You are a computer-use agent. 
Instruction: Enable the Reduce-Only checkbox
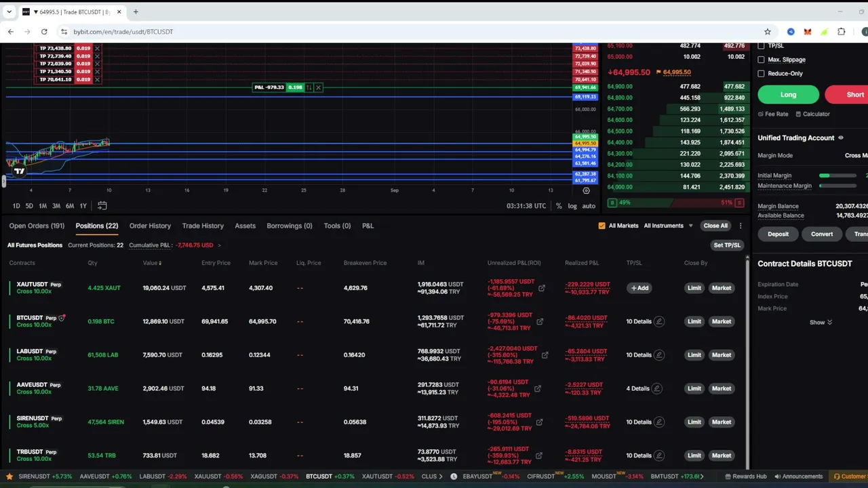point(761,73)
